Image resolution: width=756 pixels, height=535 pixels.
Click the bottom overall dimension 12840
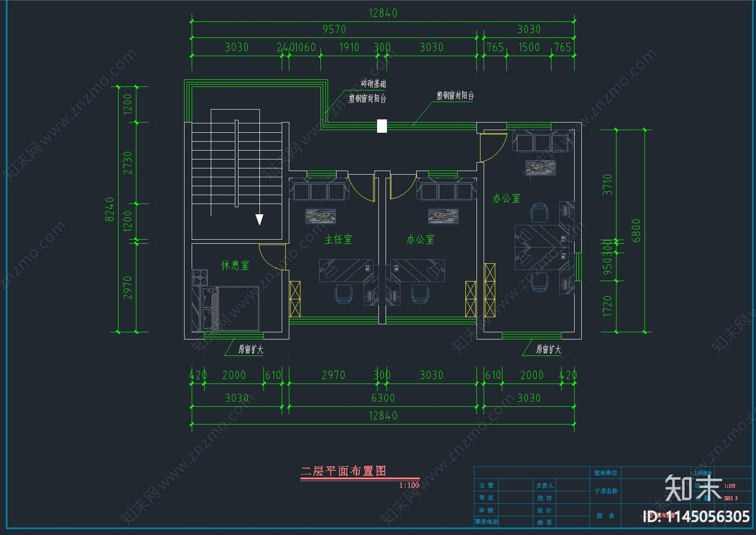[383, 416]
